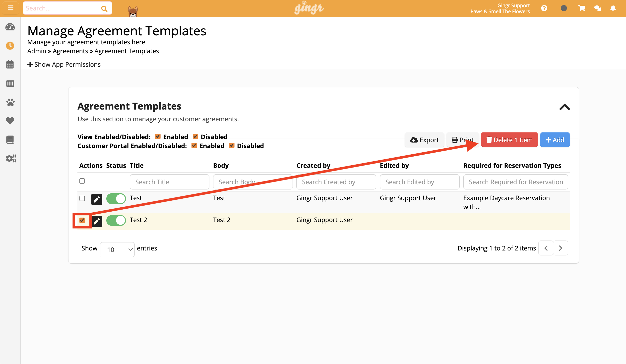Click Search Required for Reservation field
Viewport: 626px width, 364px height.
[x=516, y=182]
